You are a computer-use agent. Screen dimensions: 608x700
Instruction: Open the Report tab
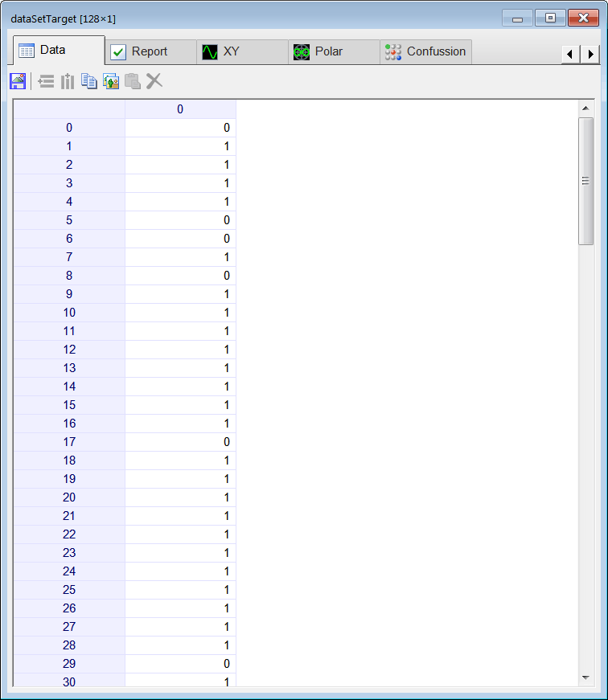pyautogui.click(x=151, y=51)
